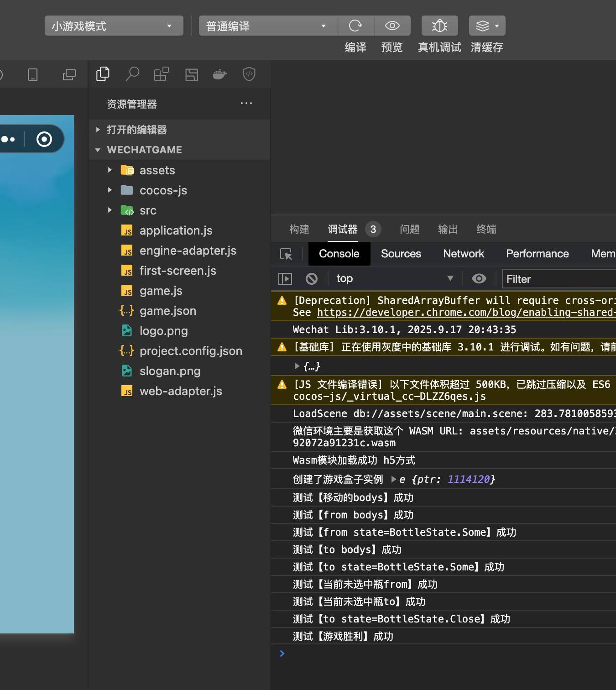Clear the console with the ban icon
This screenshot has height=690, width=616.
(312, 279)
